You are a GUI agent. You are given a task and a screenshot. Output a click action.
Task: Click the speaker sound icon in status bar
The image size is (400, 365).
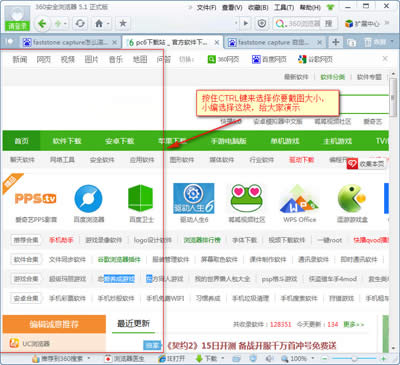[269, 359]
